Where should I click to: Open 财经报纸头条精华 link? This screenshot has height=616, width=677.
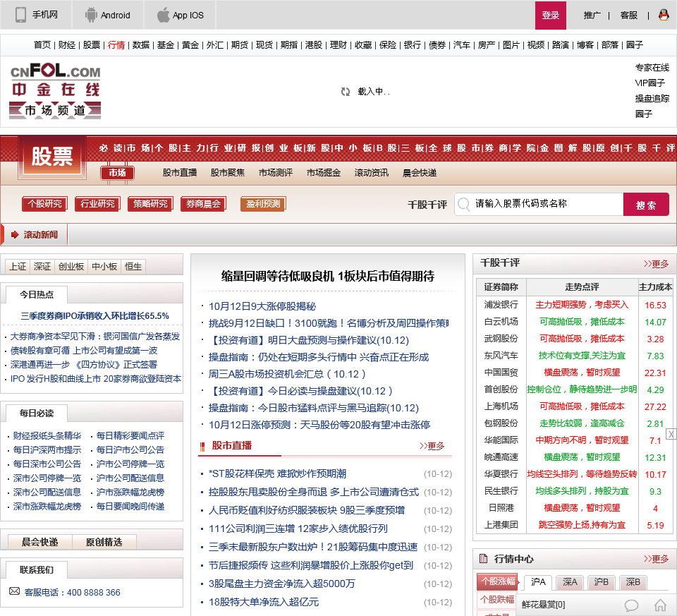point(47,435)
